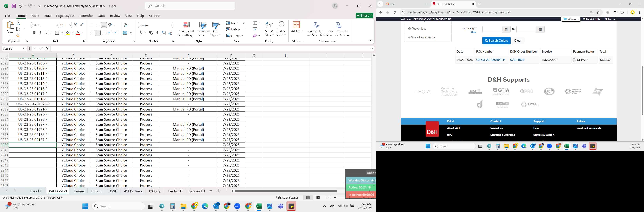Viewport: 644px width, 212px height.
Task: Click the Cut scissors icon
Action: (x=18, y=23)
